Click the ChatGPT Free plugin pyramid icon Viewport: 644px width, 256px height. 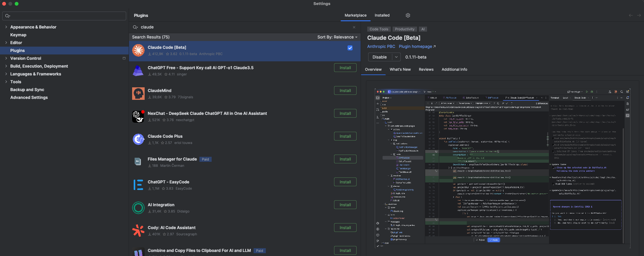[x=138, y=71]
